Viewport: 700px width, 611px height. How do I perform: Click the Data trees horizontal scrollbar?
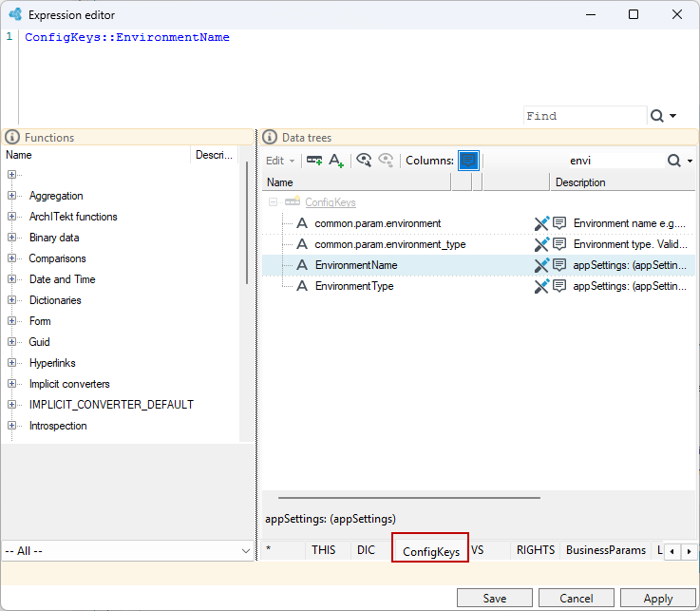tap(409, 498)
